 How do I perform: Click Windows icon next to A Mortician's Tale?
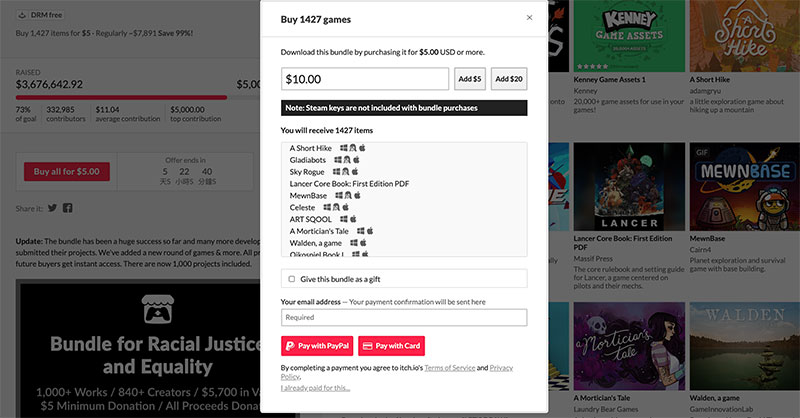tap(361, 231)
